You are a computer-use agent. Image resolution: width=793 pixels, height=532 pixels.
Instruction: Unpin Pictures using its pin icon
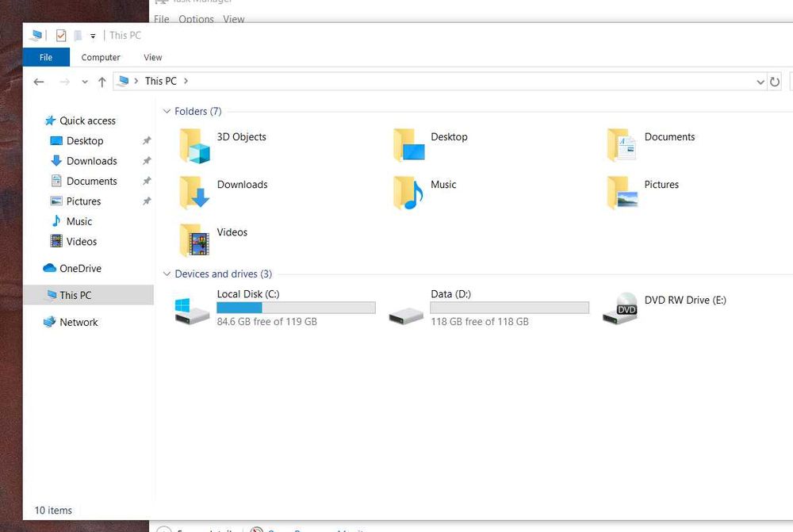147,201
